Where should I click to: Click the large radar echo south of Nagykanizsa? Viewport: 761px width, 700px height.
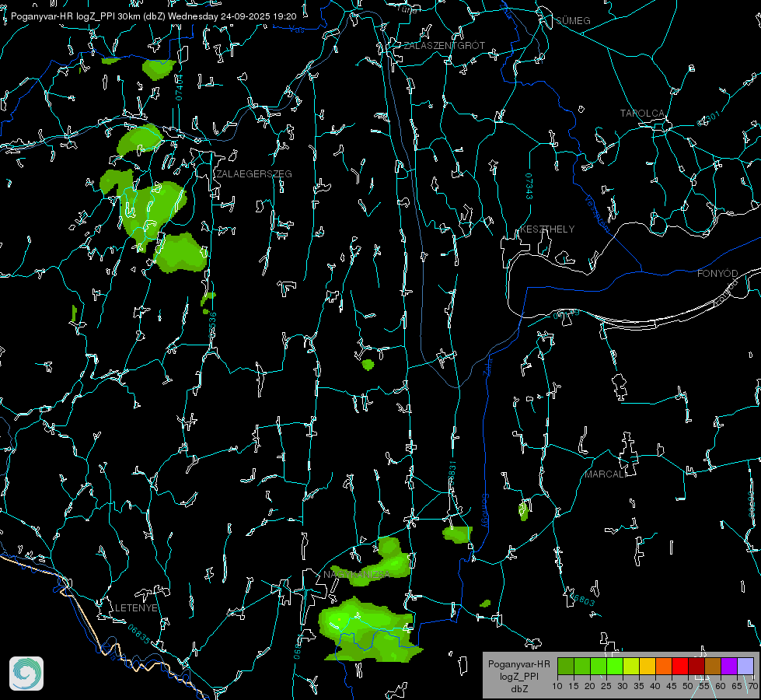pos(369,630)
